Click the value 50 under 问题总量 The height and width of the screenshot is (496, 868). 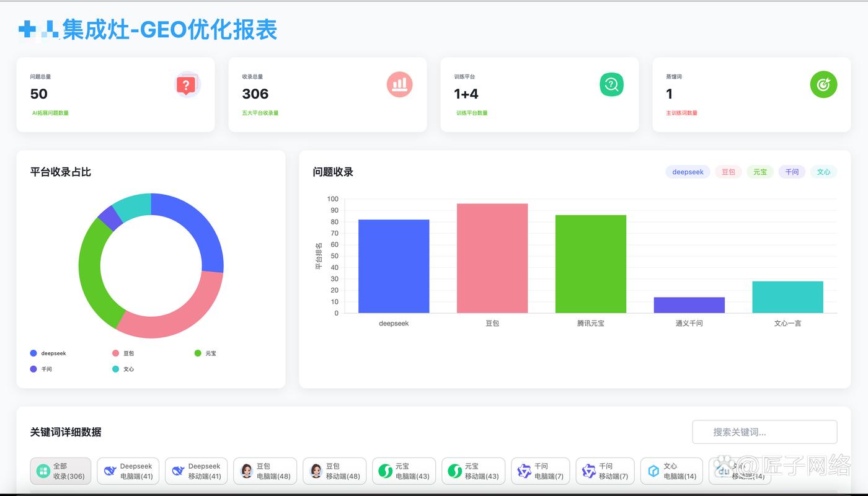click(x=38, y=94)
